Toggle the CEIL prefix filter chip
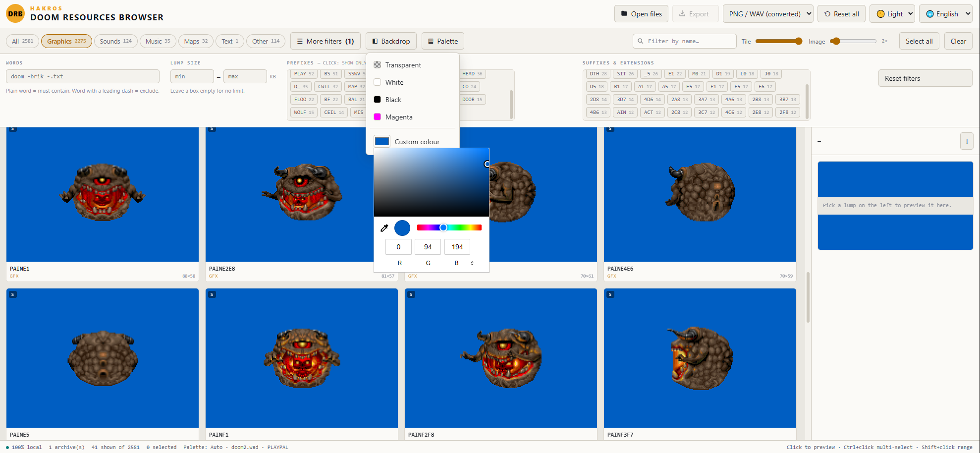This screenshot has height=453, width=980. point(334,113)
